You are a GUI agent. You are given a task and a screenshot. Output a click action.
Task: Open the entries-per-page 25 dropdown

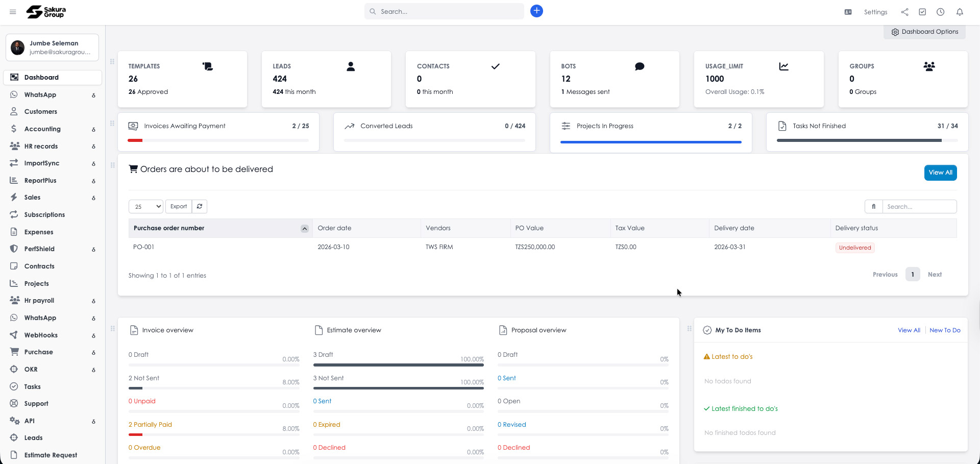(146, 206)
